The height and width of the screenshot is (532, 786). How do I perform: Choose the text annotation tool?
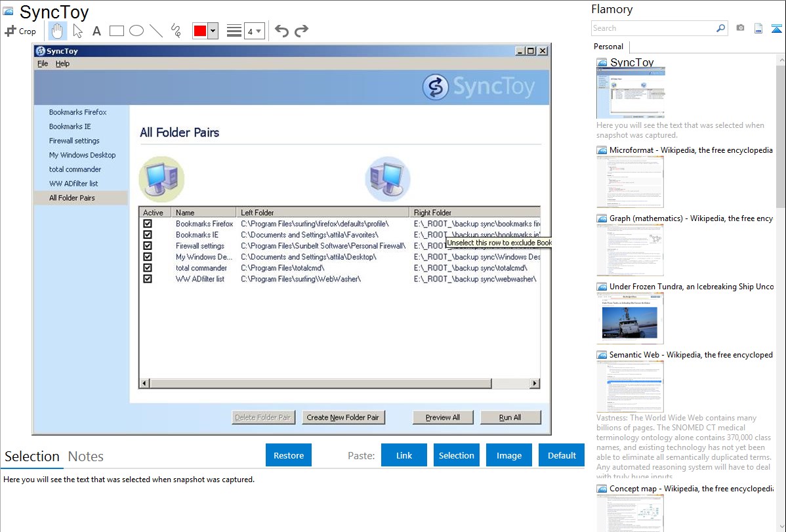coord(96,31)
